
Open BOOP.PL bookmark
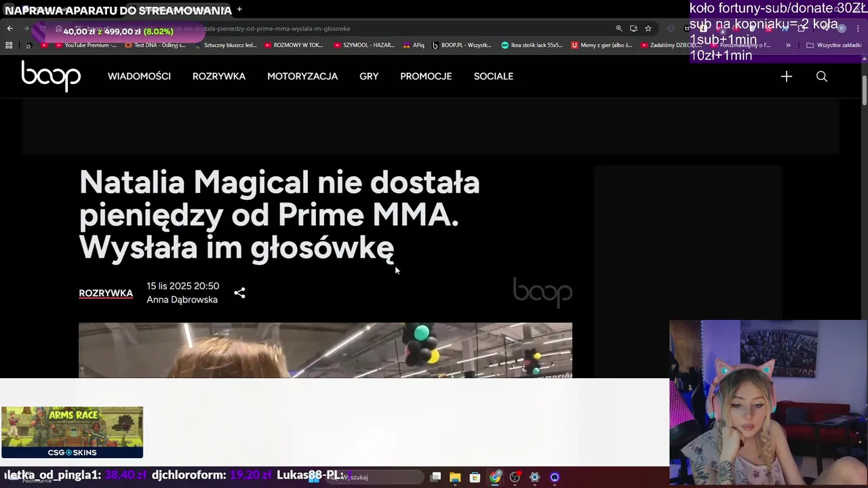(x=461, y=45)
